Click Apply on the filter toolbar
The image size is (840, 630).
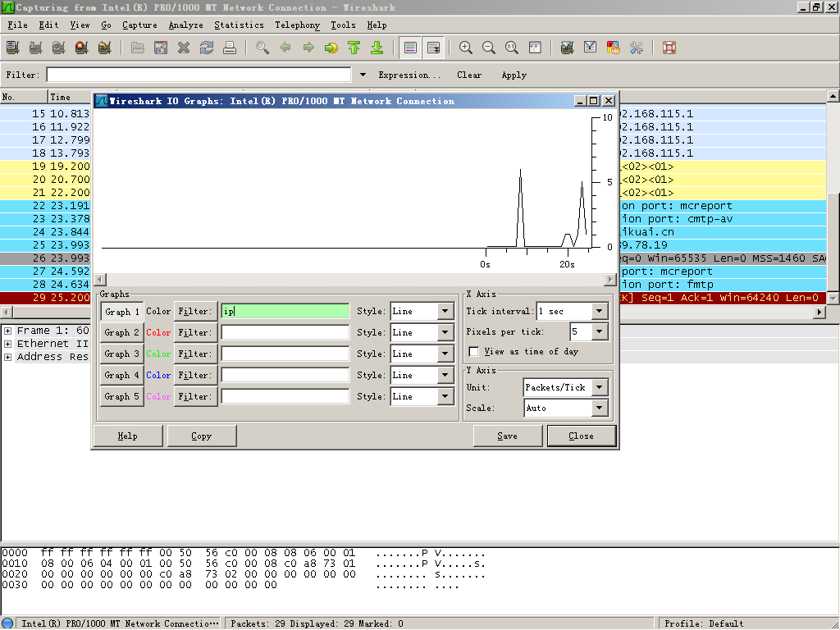coord(514,75)
